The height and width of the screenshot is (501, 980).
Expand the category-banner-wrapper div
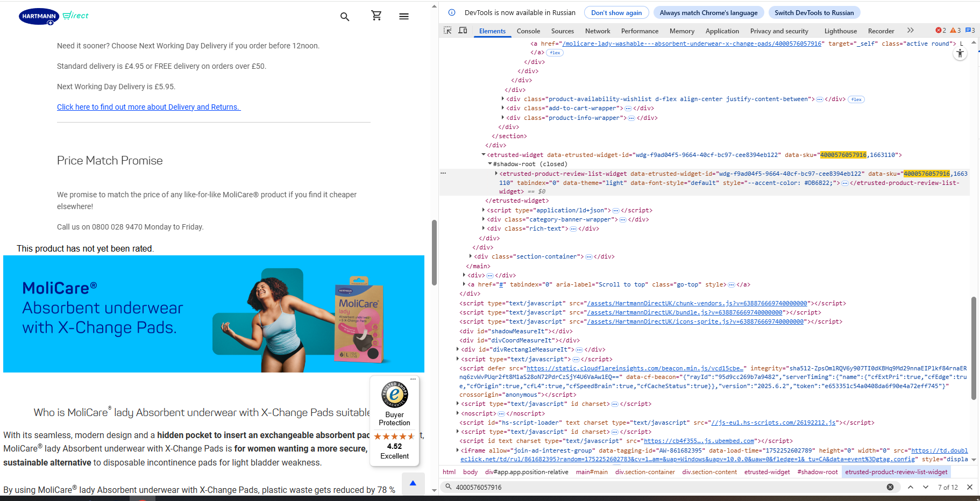click(x=484, y=219)
